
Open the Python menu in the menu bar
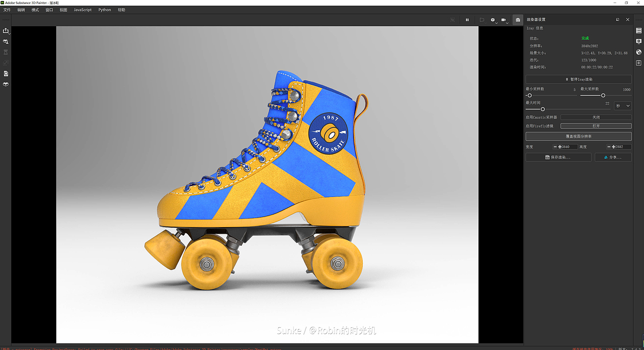pyautogui.click(x=104, y=10)
